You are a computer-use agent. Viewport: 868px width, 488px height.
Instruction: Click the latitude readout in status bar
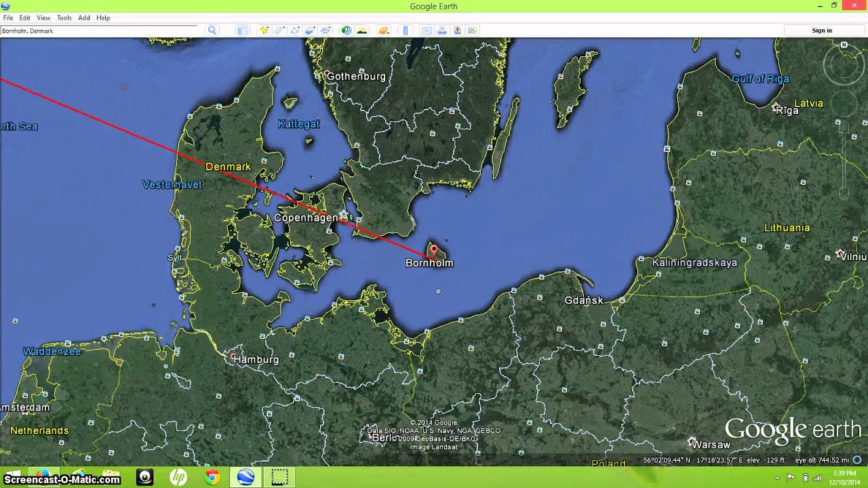click(667, 460)
